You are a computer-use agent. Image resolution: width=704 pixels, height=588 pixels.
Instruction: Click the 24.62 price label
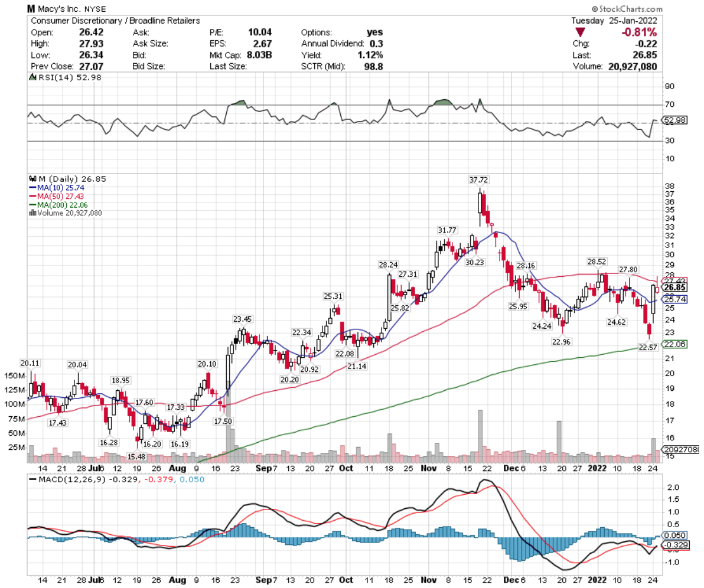coord(617,322)
